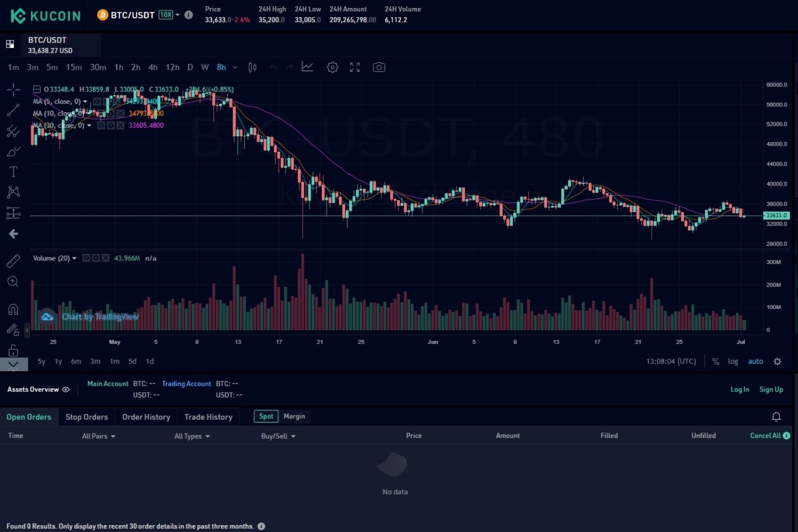Enter fullscreen chart mode
The width and height of the screenshot is (798, 532).
pos(355,67)
